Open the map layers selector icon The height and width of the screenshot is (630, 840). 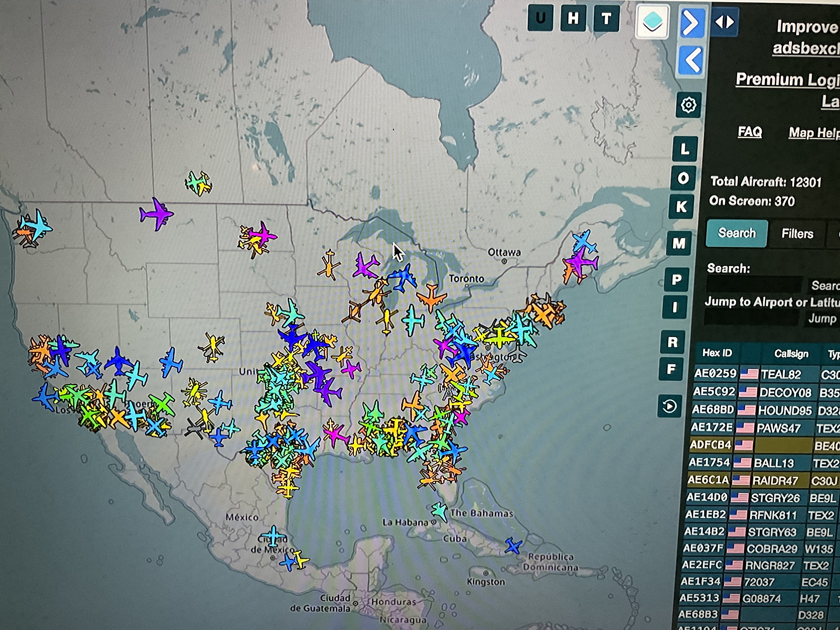(x=652, y=21)
